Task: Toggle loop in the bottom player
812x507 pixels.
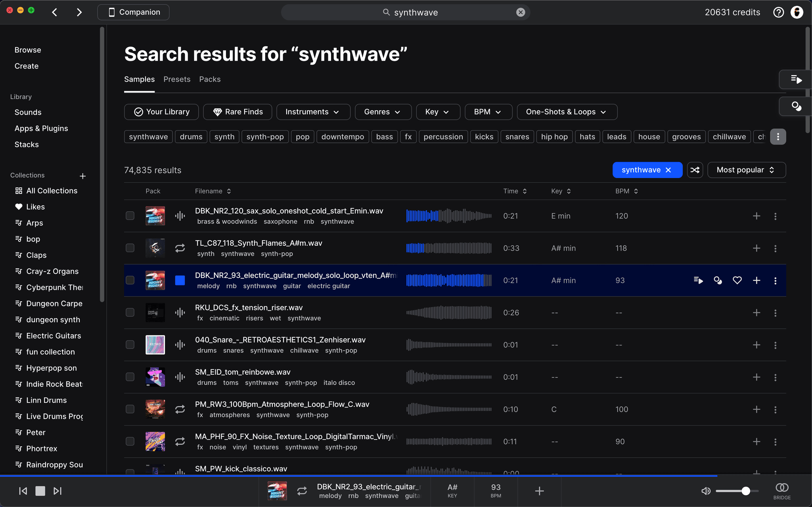Action: pyautogui.click(x=302, y=491)
